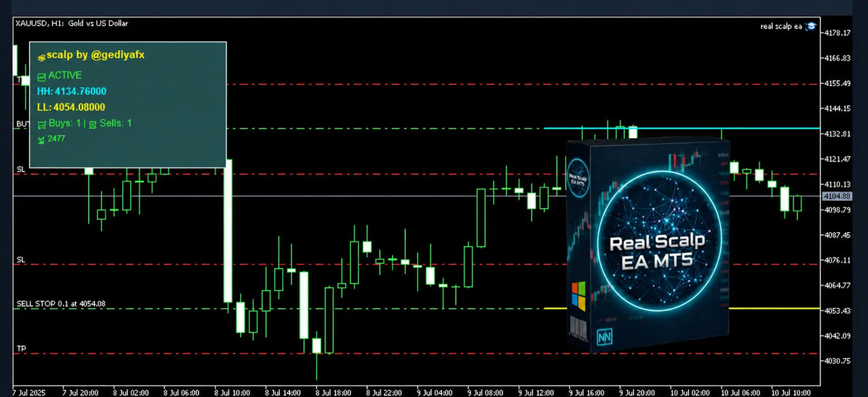The height and width of the screenshot is (397, 868).
Task: Click the current price tag 4104.88
Action: [x=837, y=196]
